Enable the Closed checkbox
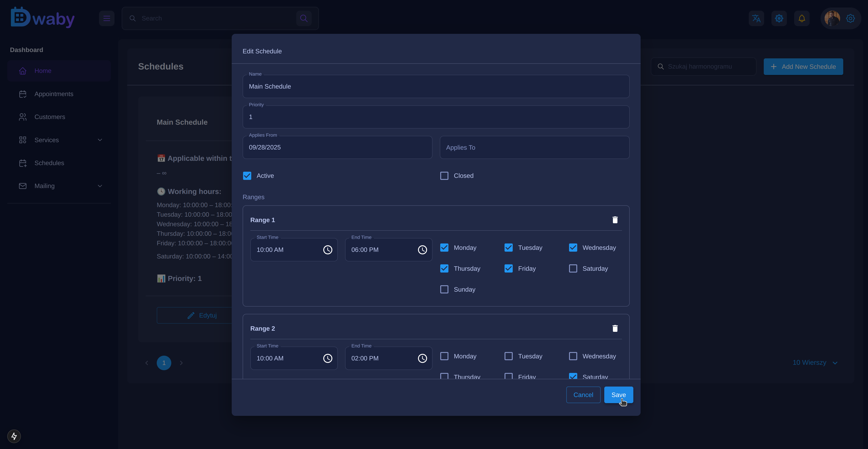The image size is (868, 449). [444, 176]
